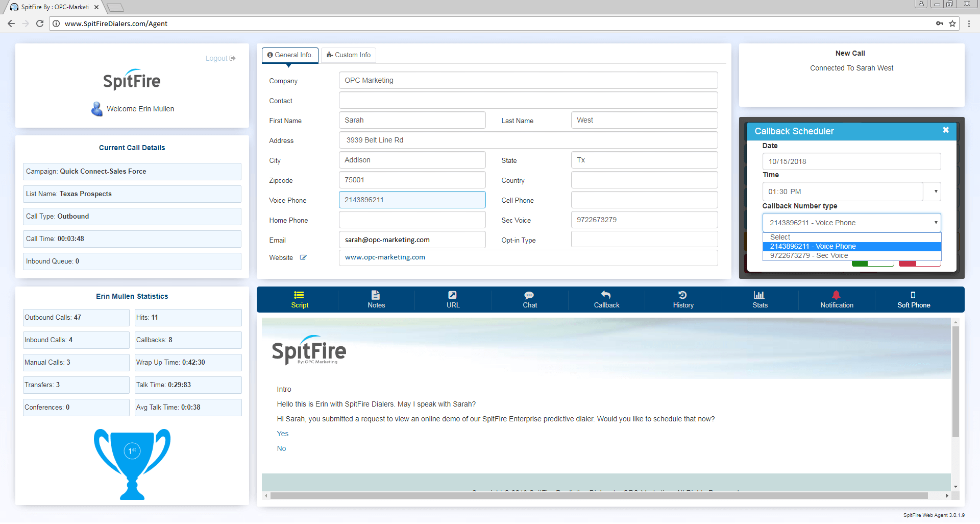Viewport: 980px width, 524px height.
Task: Click the State field
Action: pos(644,160)
